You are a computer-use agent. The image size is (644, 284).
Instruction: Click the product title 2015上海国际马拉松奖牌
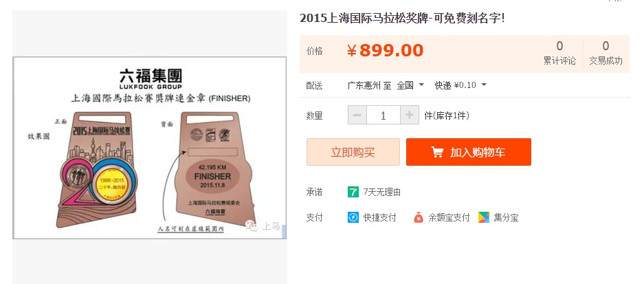coord(402,19)
